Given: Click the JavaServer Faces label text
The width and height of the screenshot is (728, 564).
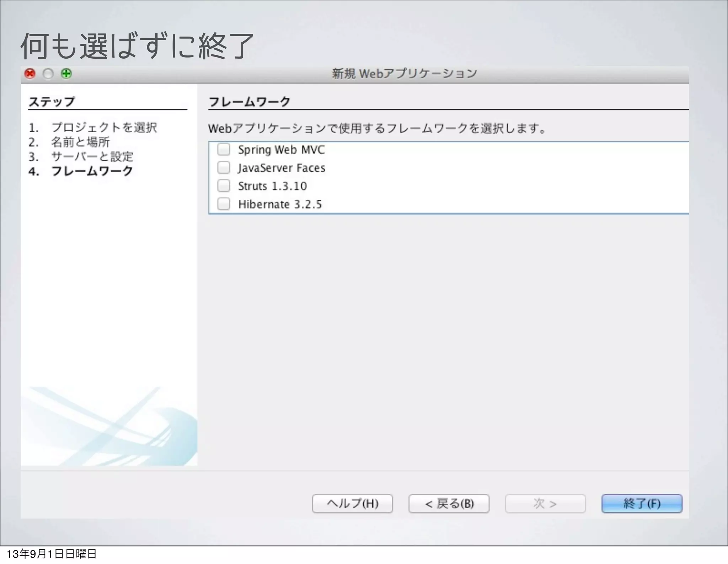Looking at the screenshot, I should point(282,168).
